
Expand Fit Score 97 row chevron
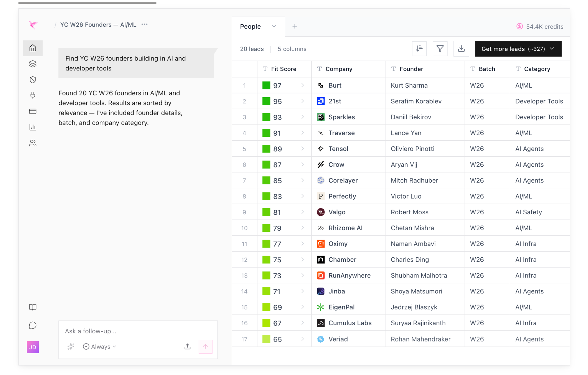pos(302,85)
